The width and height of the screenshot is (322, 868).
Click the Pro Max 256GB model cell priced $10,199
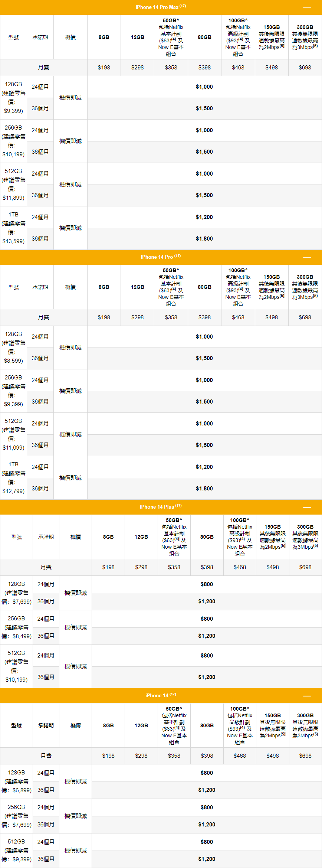[13, 141]
